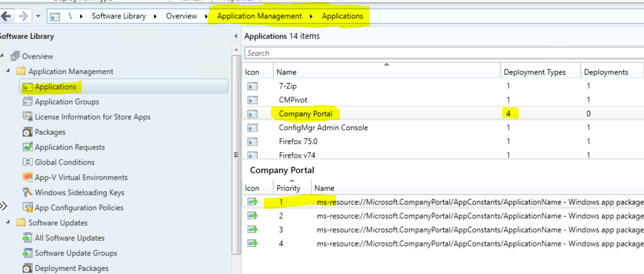Select ConfigMgr Admin Console row

click(x=443, y=127)
